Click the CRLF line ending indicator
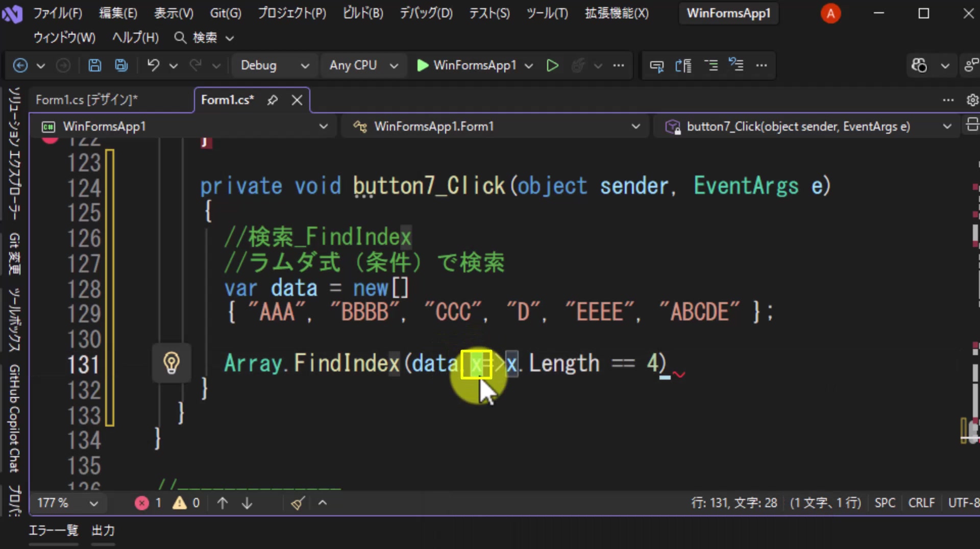Viewport: 980px width, 549px height. 921,503
